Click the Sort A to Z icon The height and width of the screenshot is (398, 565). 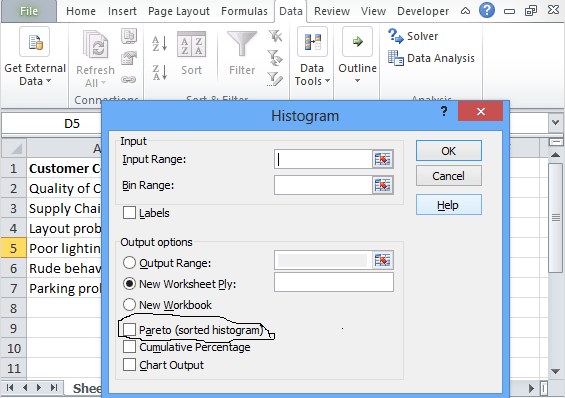(x=160, y=44)
